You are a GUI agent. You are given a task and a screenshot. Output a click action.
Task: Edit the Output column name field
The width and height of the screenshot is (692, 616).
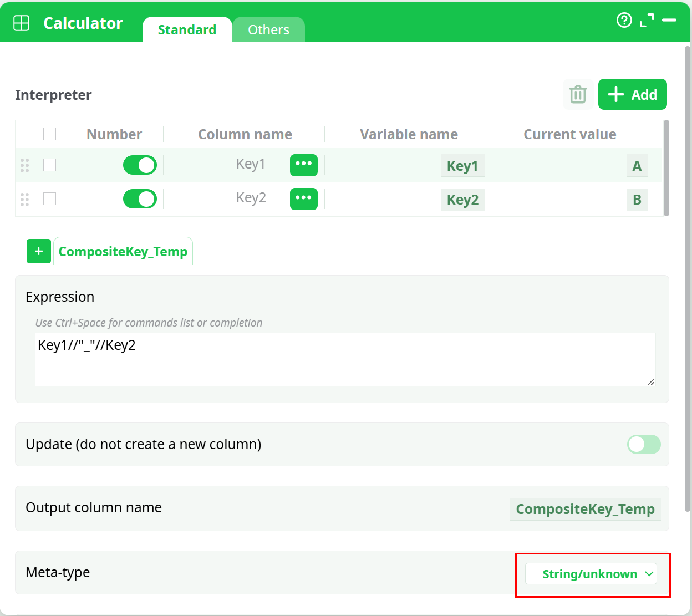click(x=585, y=509)
